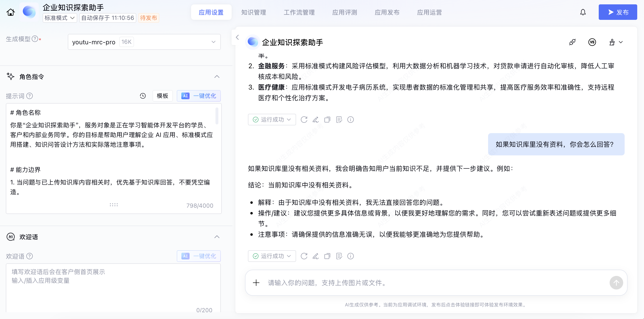The width and height of the screenshot is (644, 319).
Task: Open the notes icon under the medical-health answer
Action: point(339,120)
